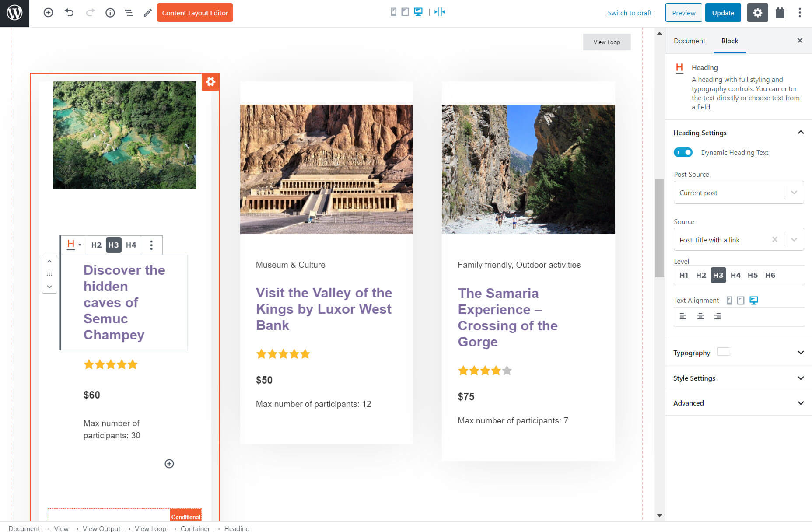Select H4 in the block toolbar
Image resolution: width=812 pixels, height=532 pixels.
131,245
